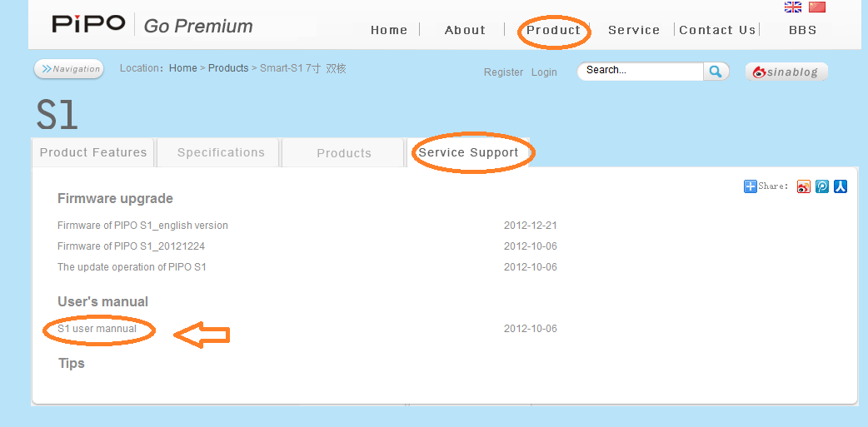The height and width of the screenshot is (427, 868).
Task: Share via the blue circular P icon
Action: click(822, 186)
